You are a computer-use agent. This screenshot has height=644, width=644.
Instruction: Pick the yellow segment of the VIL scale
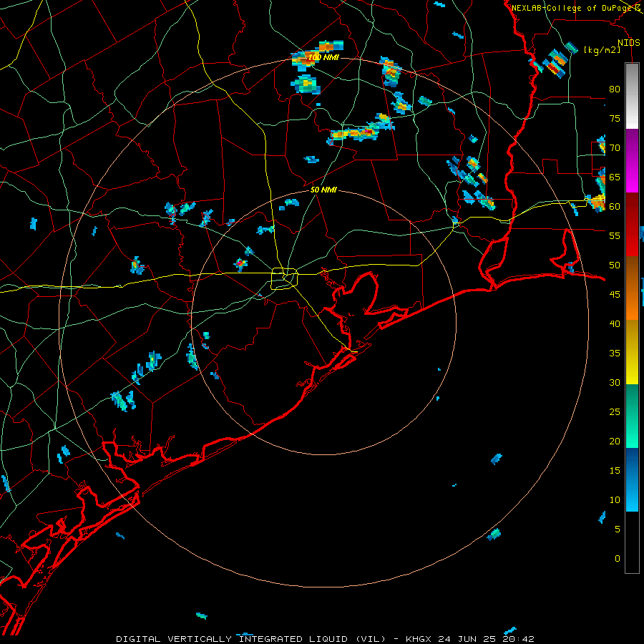632,352
